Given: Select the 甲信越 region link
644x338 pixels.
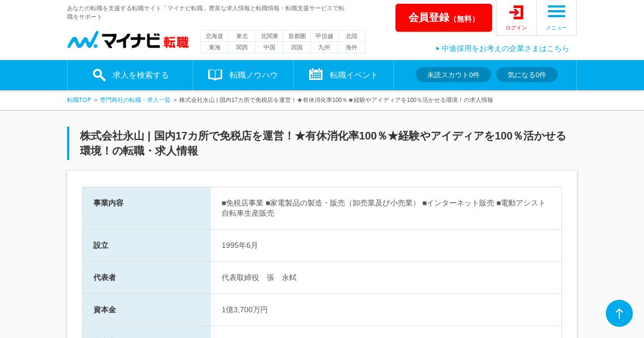Looking at the screenshot, I should point(324,36).
